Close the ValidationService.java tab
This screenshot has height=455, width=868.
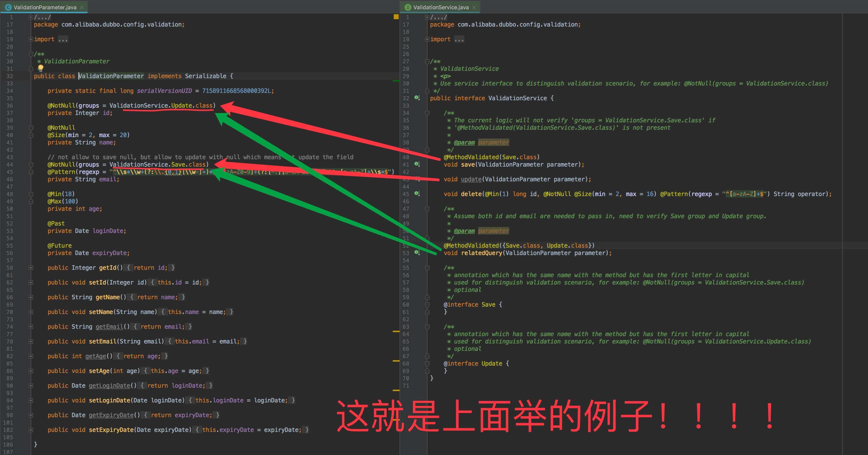(474, 7)
